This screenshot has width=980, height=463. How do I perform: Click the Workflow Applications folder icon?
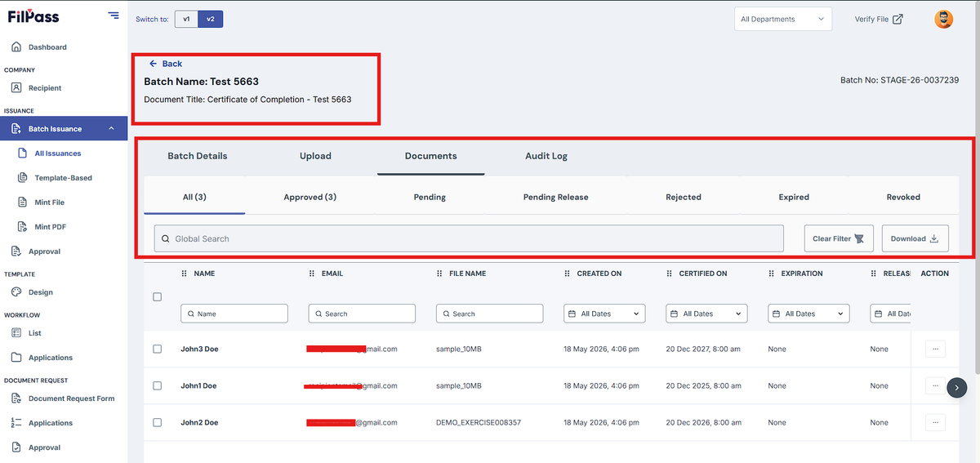tap(16, 358)
